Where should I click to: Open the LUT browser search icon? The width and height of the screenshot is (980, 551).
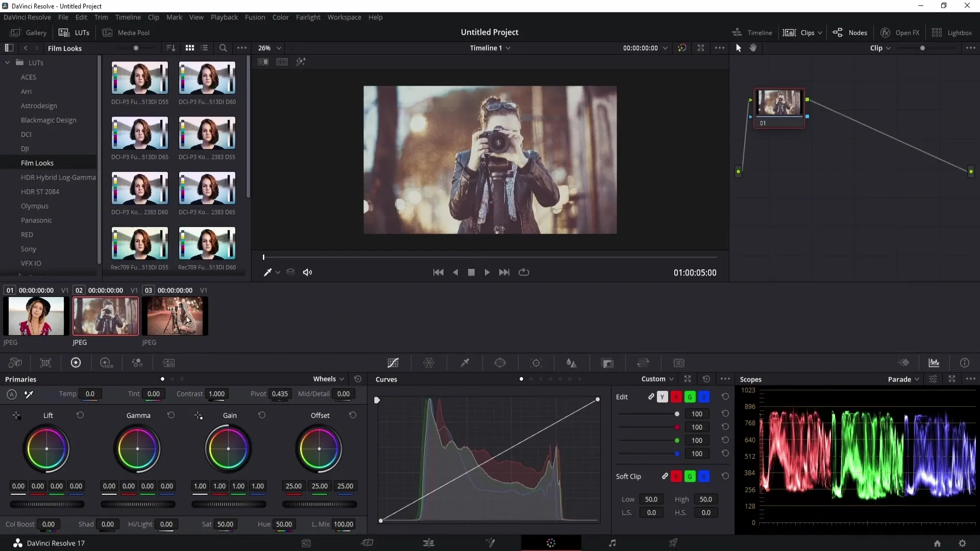223,48
